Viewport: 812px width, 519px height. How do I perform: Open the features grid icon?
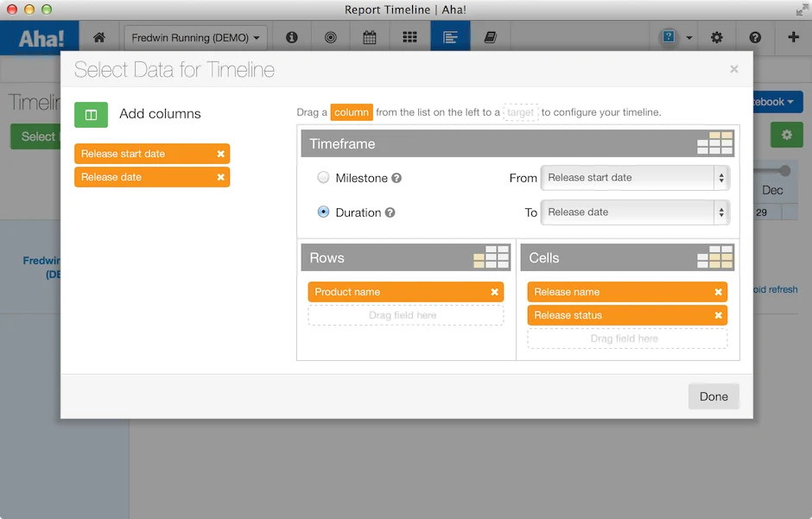pyautogui.click(x=409, y=37)
